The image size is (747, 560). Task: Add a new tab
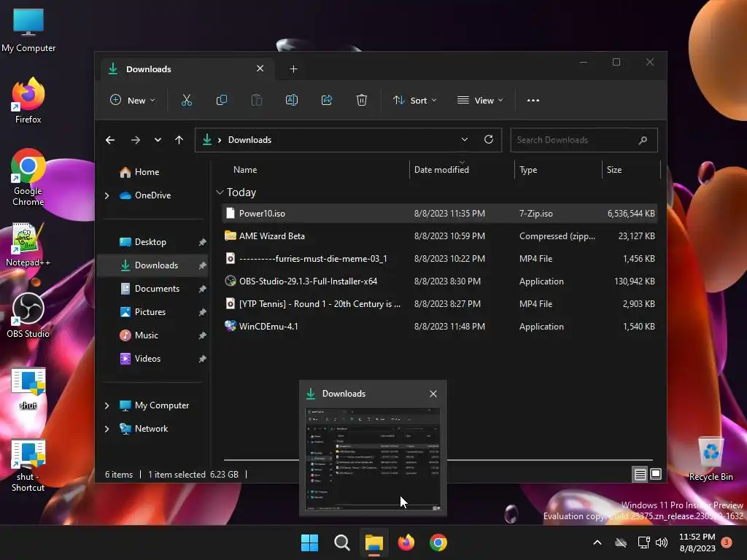pyautogui.click(x=293, y=69)
